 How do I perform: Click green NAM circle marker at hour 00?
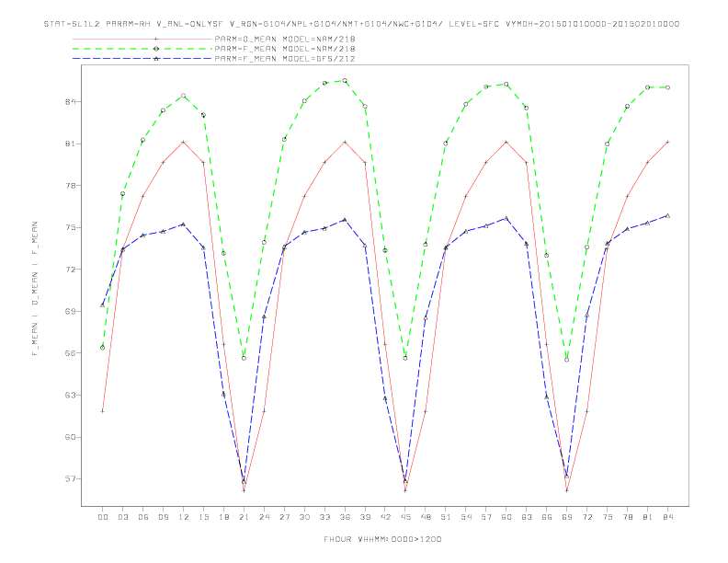(103, 348)
